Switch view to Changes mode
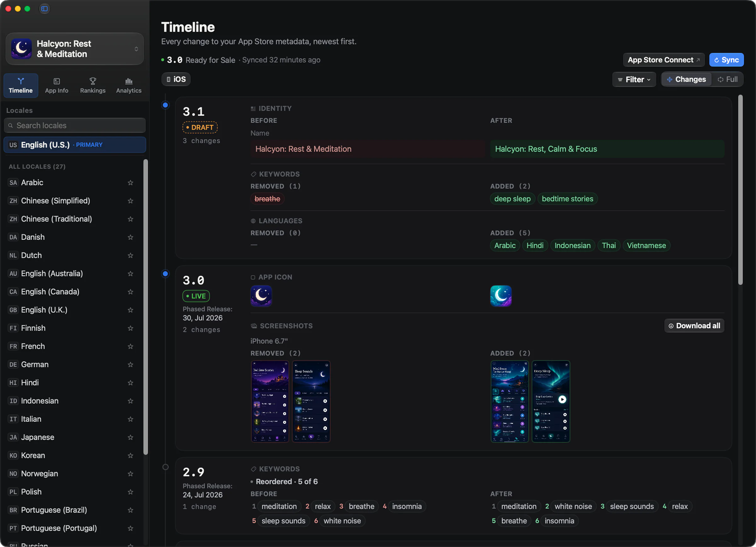Viewport: 756px width, 547px height. [x=686, y=79]
